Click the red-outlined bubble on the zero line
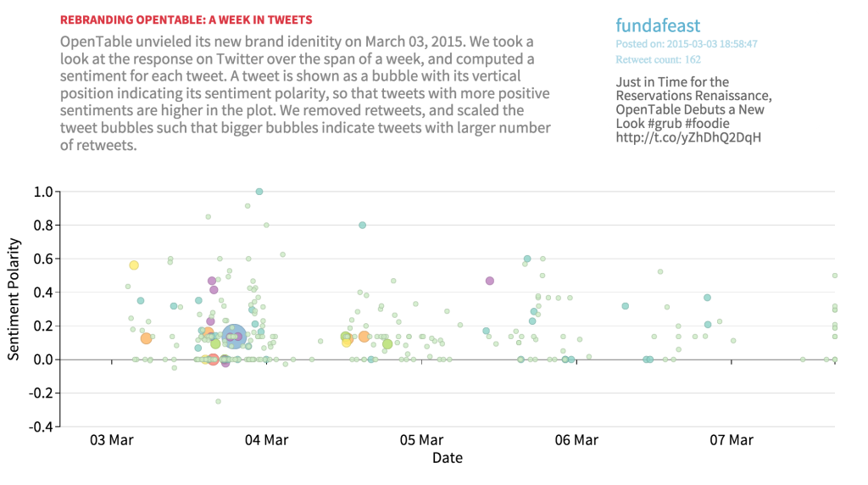The image size is (868, 485). [214, 360]
